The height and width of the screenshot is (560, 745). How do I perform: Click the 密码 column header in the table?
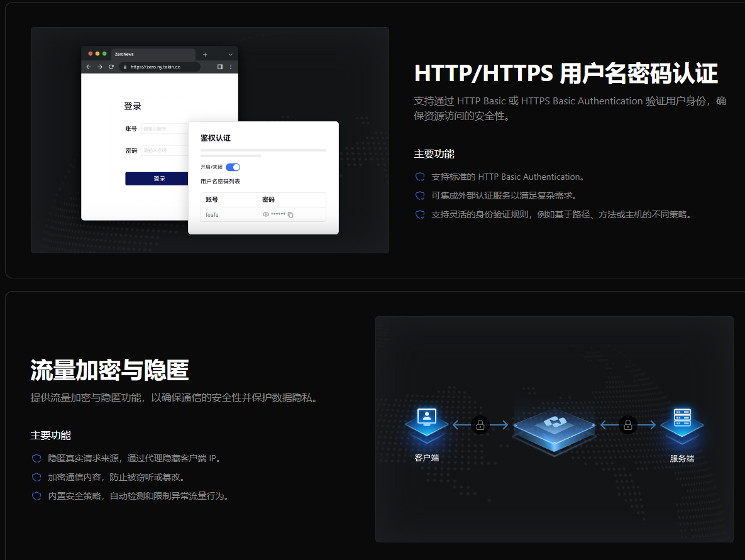pos(268,199)
